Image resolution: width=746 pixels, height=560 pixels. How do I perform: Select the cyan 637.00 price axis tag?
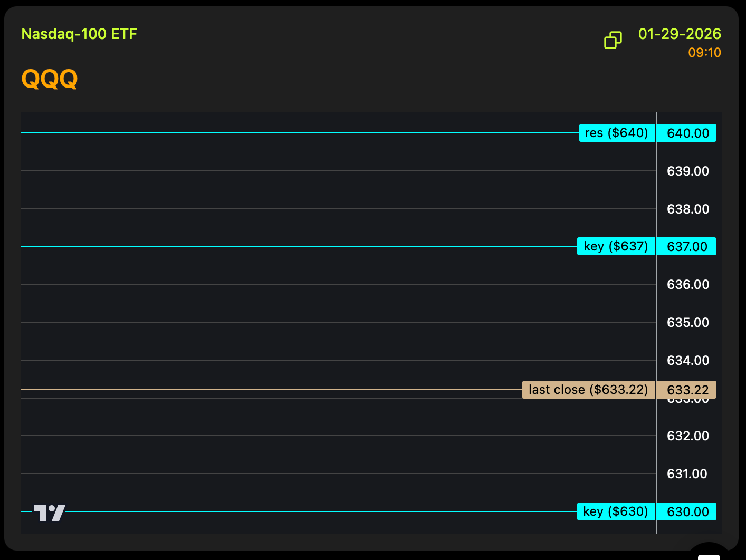(x=687, y=246)
